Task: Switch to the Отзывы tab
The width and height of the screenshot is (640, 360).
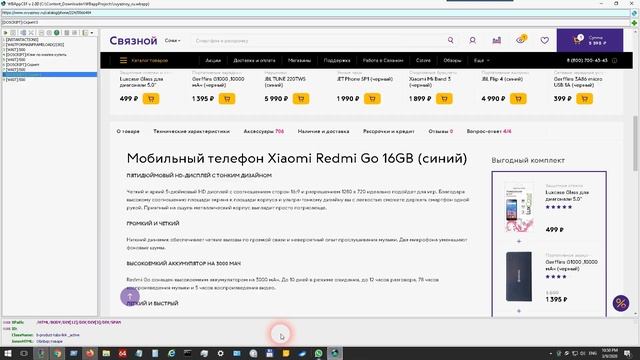Action: (441, 131)
